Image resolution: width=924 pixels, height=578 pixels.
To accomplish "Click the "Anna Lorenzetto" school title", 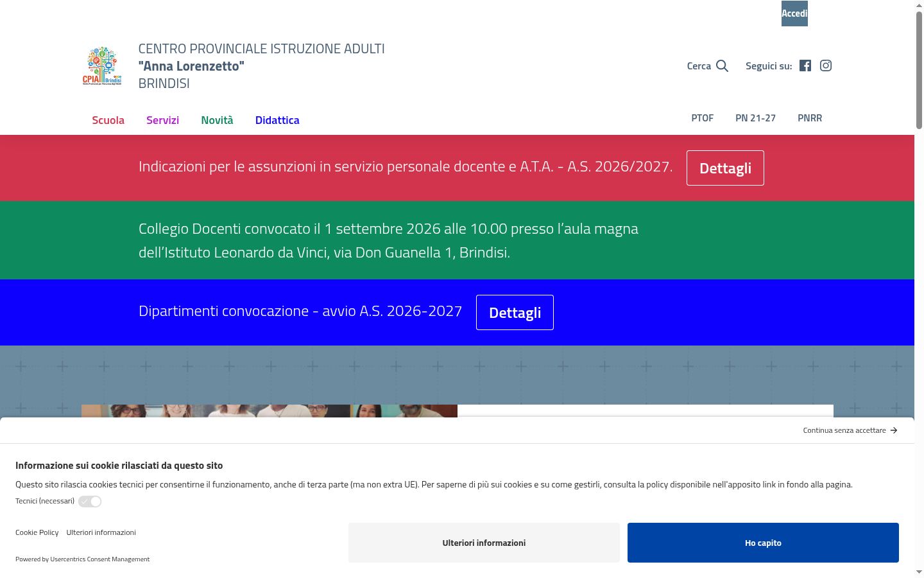I will (191, 66).
